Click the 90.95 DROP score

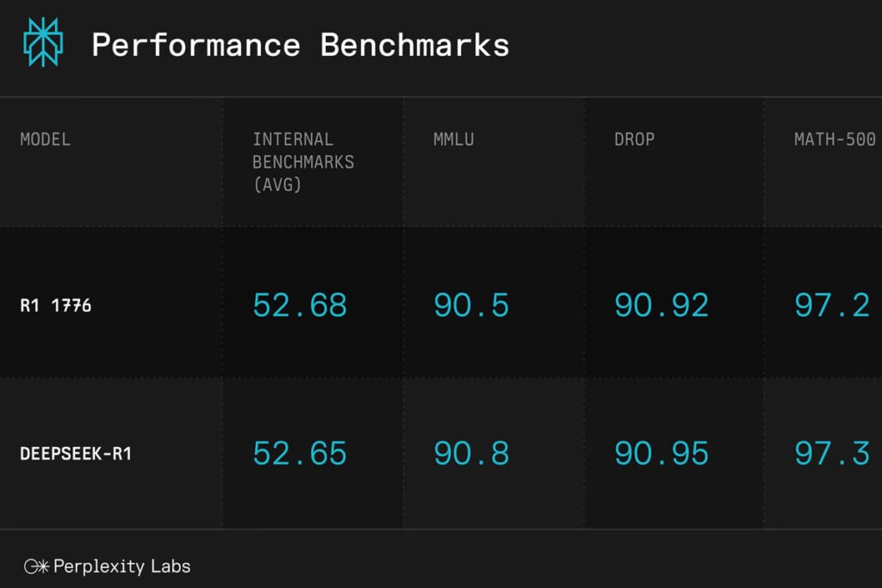pos(661,453)
